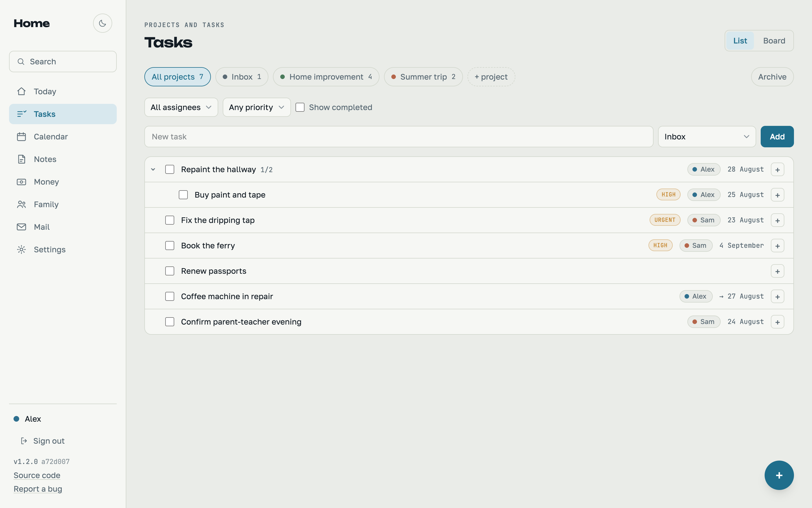Click the Home logo title
812x508 pixels.
[32, 23]
